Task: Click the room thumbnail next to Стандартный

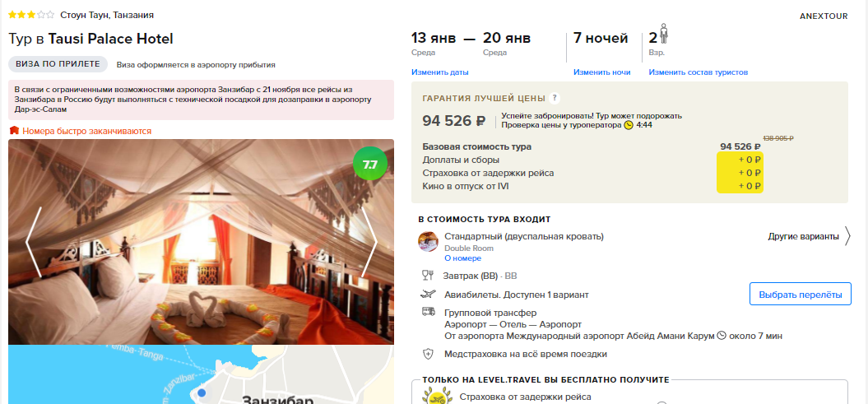Action: [x=428, y=242]
